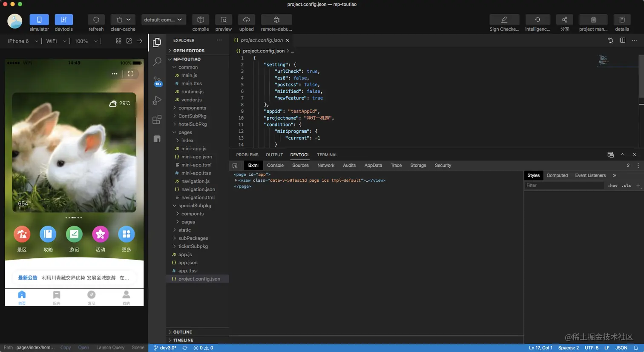Screen dimensions: 644x352
Task: Open the Source Control view
Action: pyautogui.click(x=157, y=81)
